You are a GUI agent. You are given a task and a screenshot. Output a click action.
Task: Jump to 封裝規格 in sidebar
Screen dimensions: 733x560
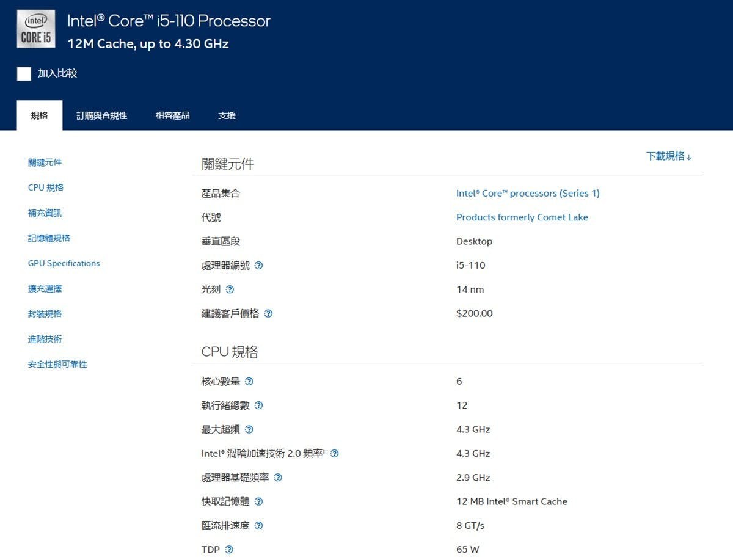coord(45,314)
